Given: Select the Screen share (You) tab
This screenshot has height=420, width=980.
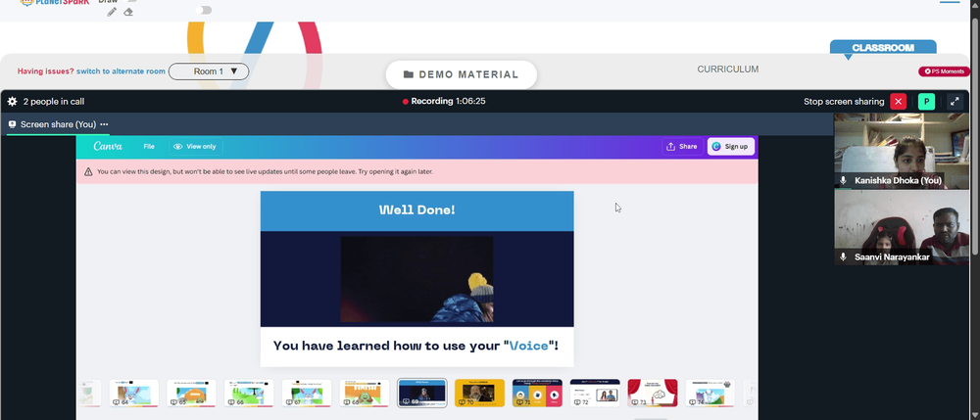Looking at the screenshot, I should coord(58,124).
